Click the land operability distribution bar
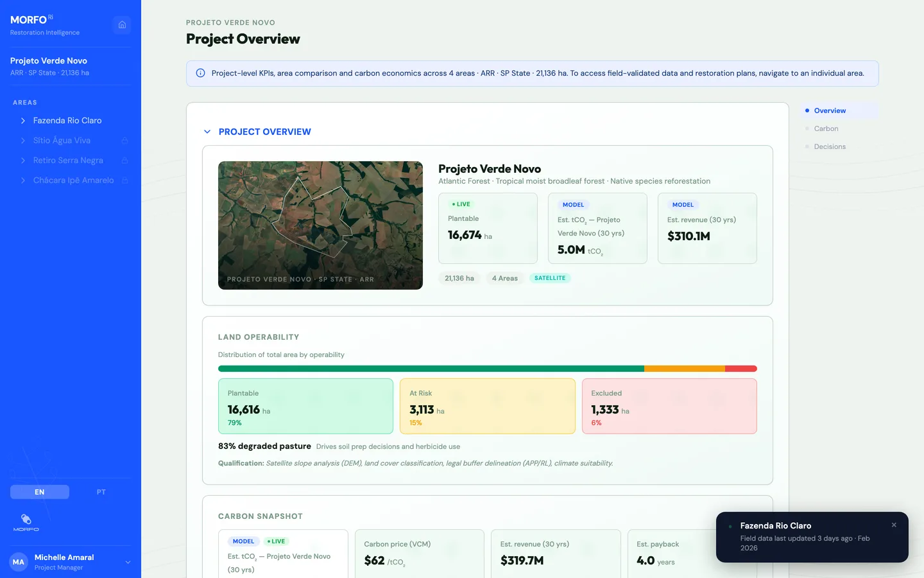 488,369
